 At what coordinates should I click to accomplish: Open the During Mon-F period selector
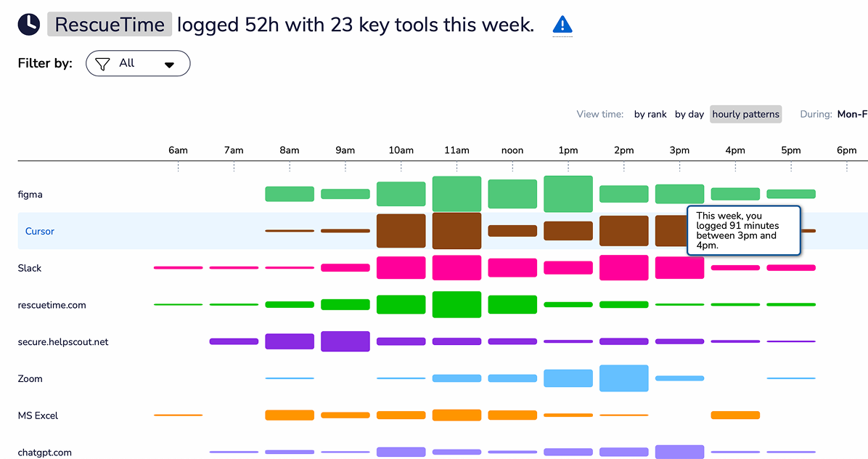click(x=852, y=114)
